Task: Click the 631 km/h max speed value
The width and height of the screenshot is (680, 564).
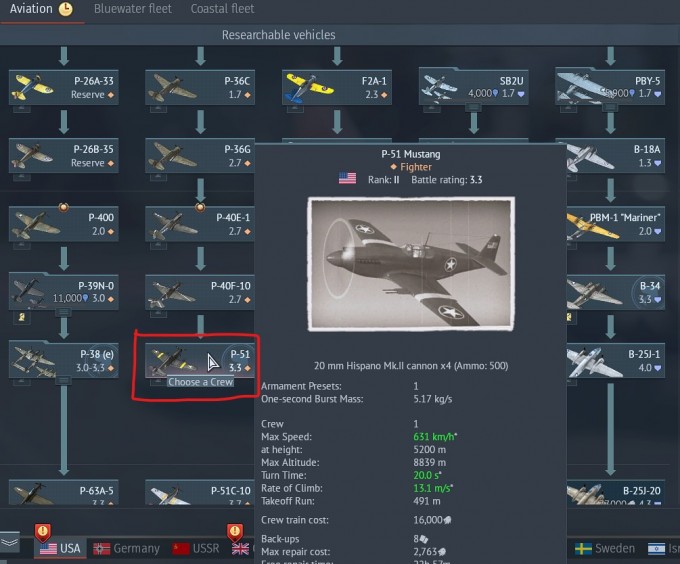Action: (x=435, y=437)
